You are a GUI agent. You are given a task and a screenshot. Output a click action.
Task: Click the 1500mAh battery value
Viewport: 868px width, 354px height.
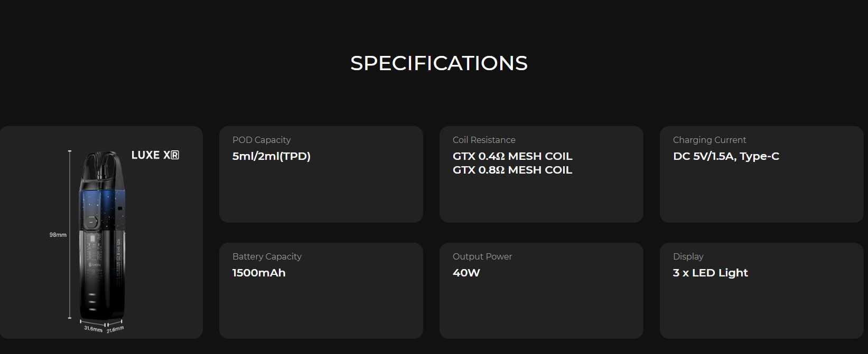[x=259, y=273]
